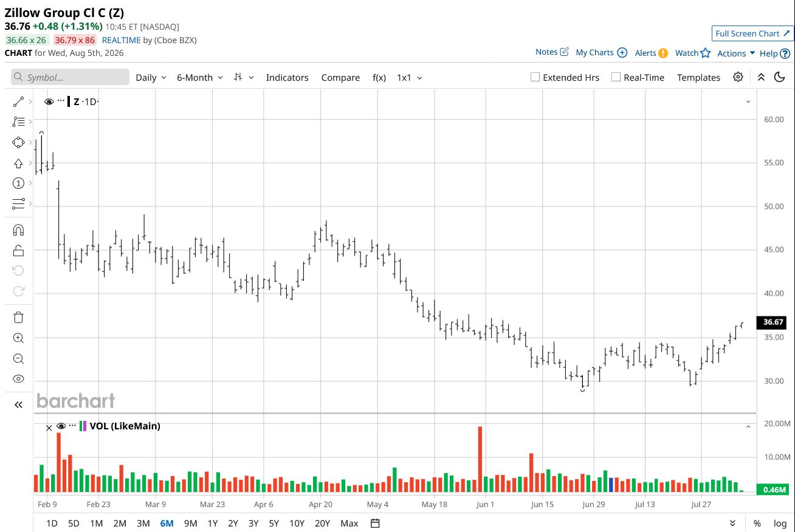Select the 6M range
Viewport: 795px width, 532px height.
pos(167,523)
